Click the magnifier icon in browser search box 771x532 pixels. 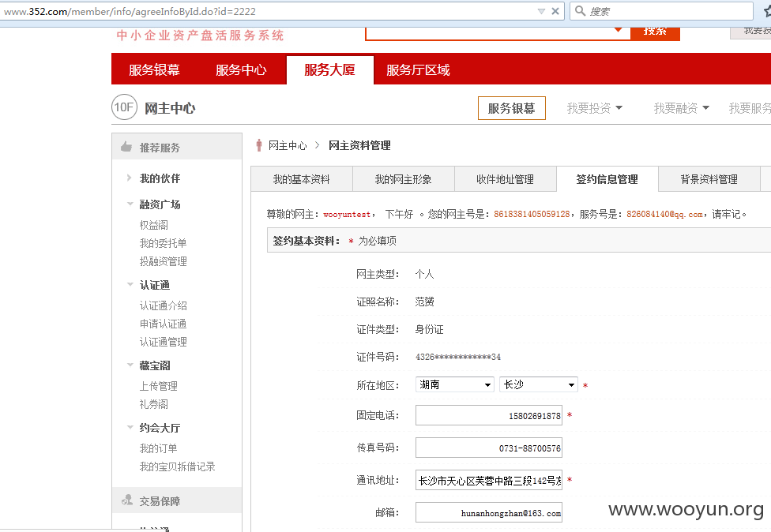pos(580,11)
